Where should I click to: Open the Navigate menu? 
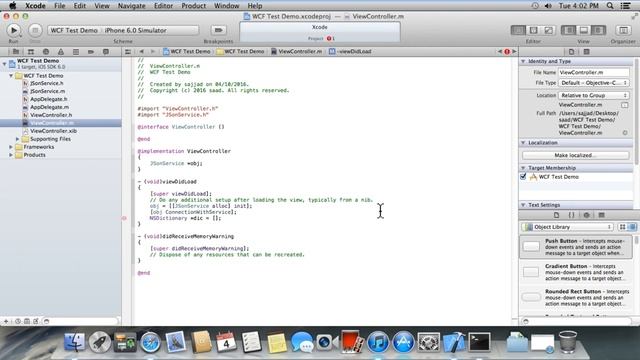tap(131, 6)
